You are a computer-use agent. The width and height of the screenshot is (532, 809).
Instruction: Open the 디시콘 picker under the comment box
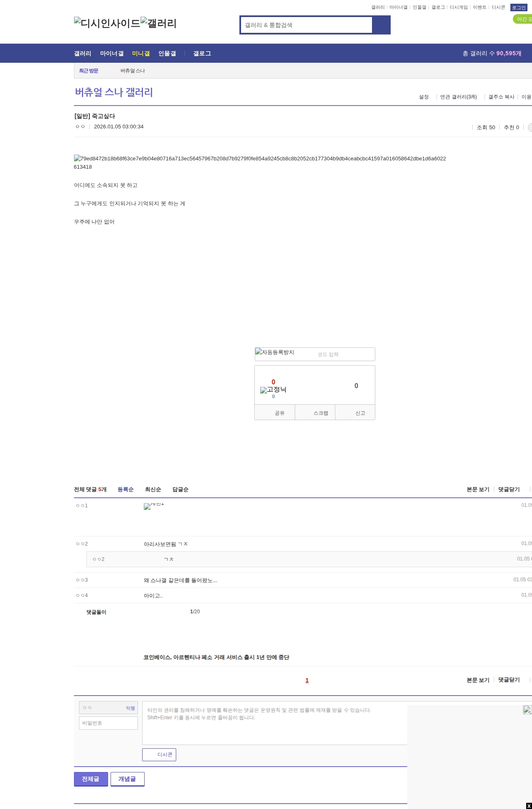pos(159,755)
